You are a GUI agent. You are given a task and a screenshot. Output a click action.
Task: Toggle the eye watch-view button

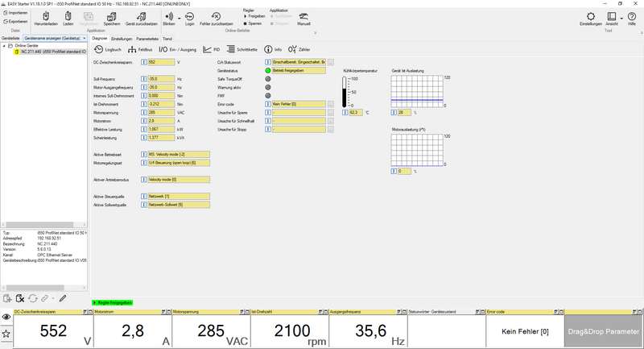tap(6, 317)
